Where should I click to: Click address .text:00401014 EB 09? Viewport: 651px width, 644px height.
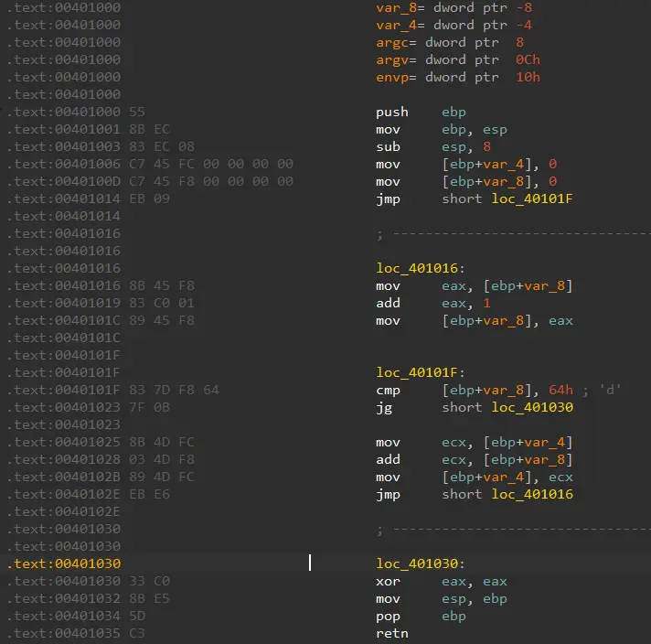pyautogui.click(x=88, y=199)
